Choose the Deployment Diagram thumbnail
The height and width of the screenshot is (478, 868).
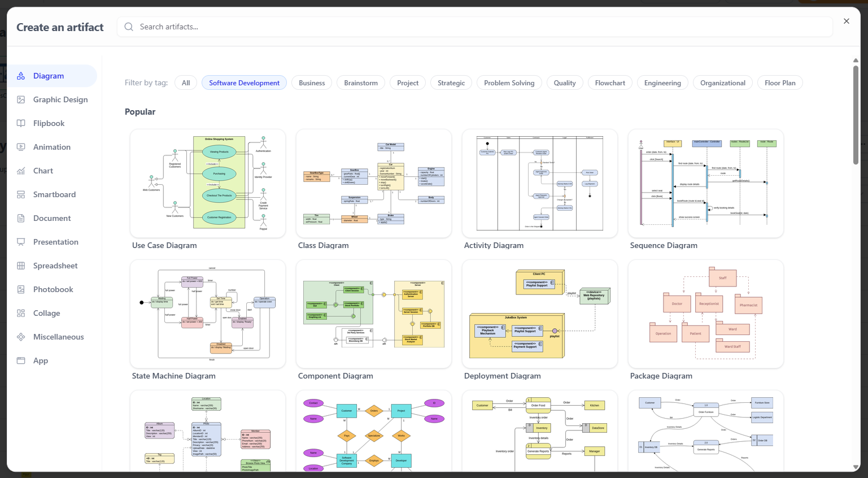pyautogui.click(x=540, y=314)
